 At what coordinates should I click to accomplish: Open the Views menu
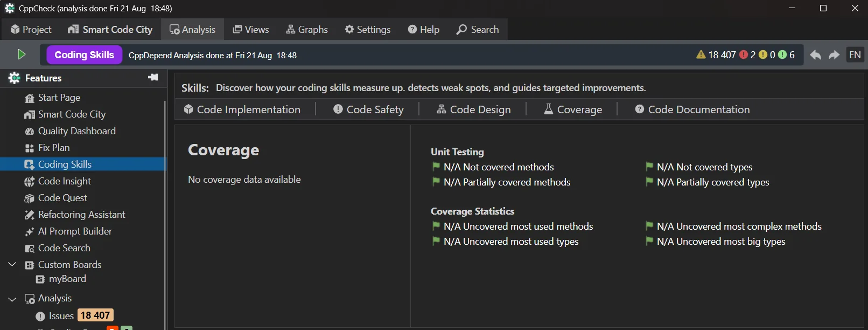[251, 30]
